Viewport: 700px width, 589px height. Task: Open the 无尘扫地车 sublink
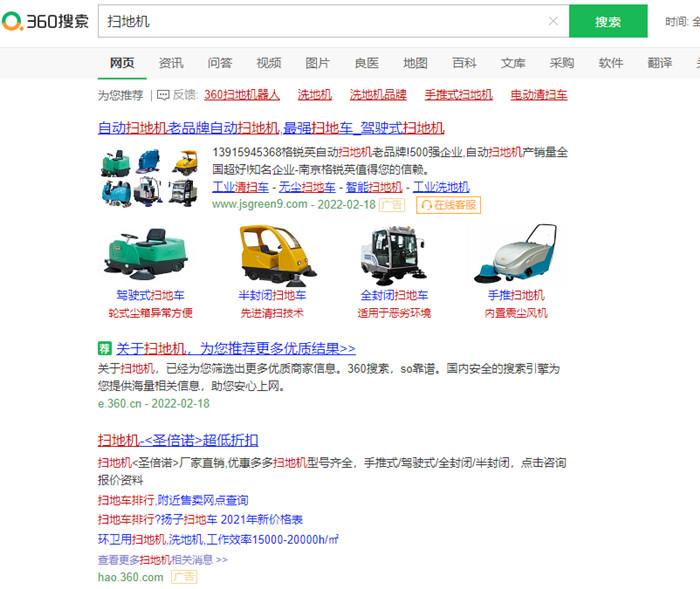pyautogui.click(x=307, y=187)
